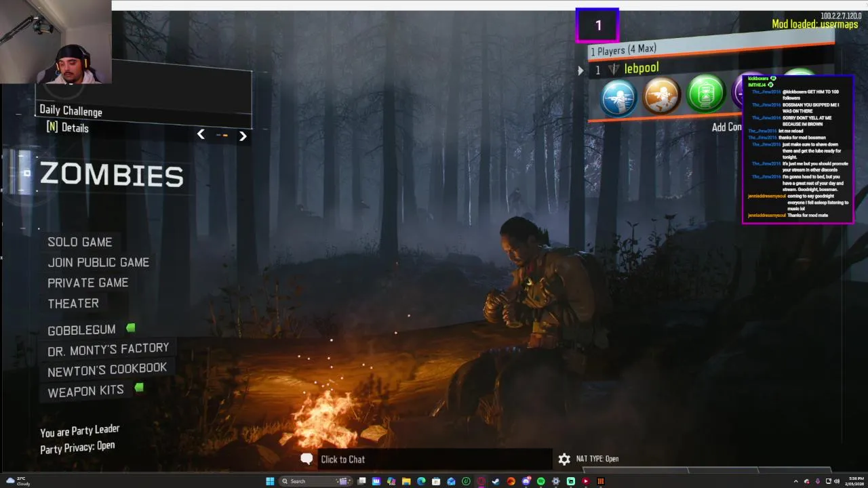Open File Explorer from the taskbar
Image resolution: width=868 pixels, height=488 pixels.
pyautogui.click(x=406, y=481)
